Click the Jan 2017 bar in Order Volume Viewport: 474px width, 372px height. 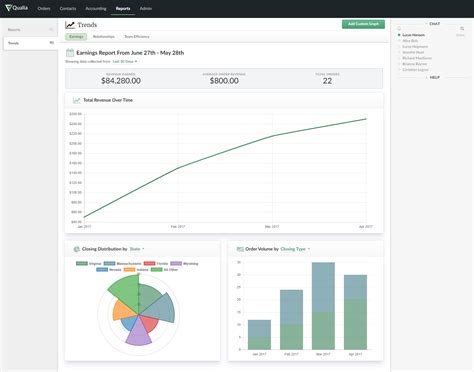tap(259, 335)
